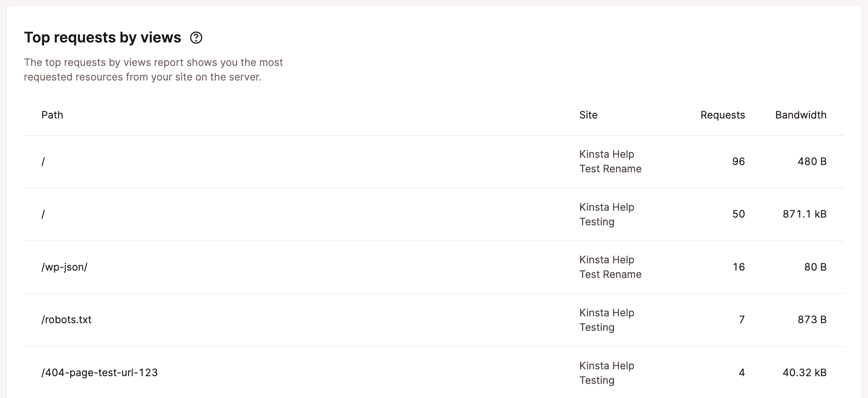Screen dimensions: 868x398
Task: Open Kinsta Help Testing site for /robots.txt
Action: [607, 320]
